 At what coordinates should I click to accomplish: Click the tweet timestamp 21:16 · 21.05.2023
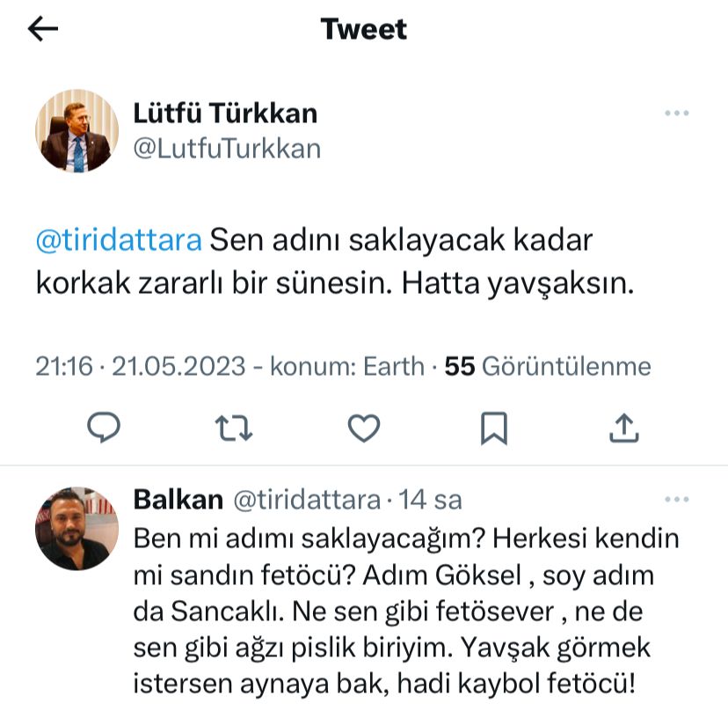click(141, 366)
